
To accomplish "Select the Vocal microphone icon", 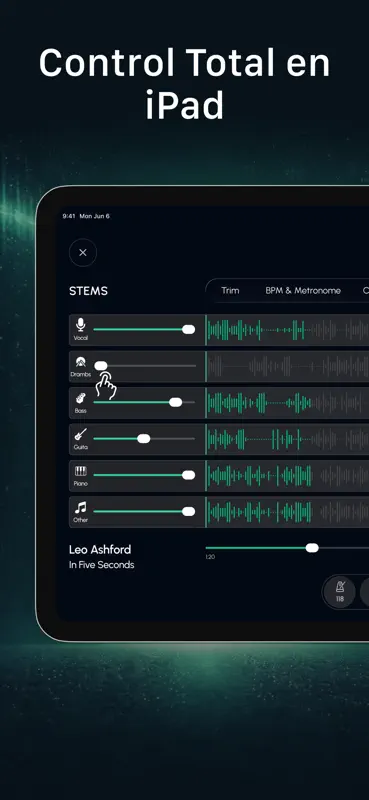I will coord(81,324).
